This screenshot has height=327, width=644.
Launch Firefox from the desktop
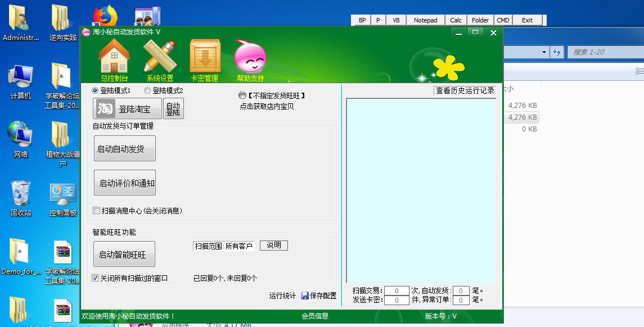click(x=104, y=14)
